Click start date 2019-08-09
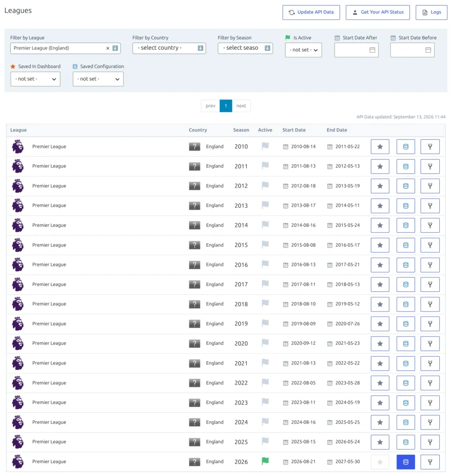The width and height of the screenshot is (450, 476). pos(303,324)
